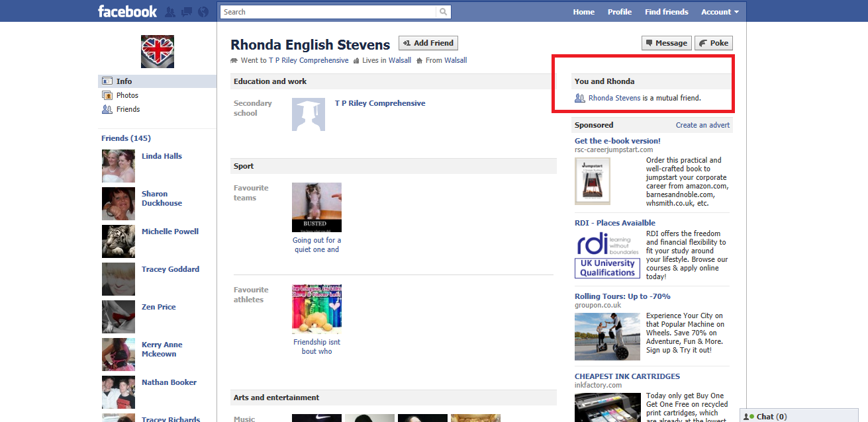The height and width of the screenshot is (422, 868).
Task: Open Kerry Anne Mckeown name link
Action: (162, 349)
